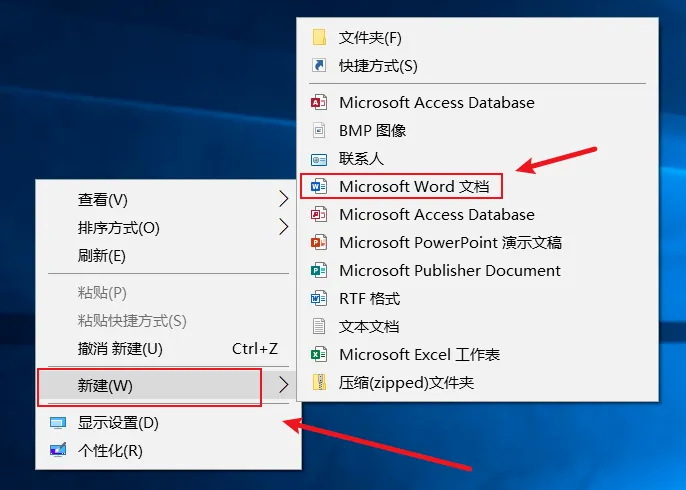Choose 刷新(E) to refresh desktop
686x490 pixels.
click(x=168, y=256)
